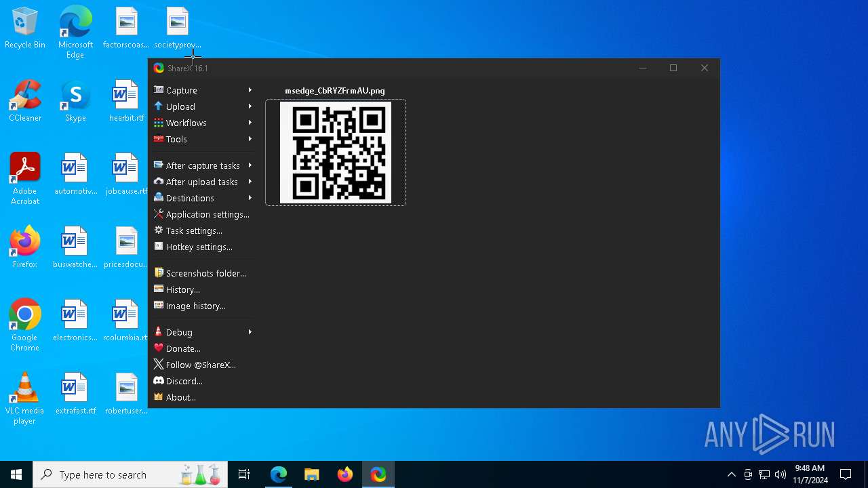
Task: Expand the Debug submenu arrow
Action: click(250, 332)
